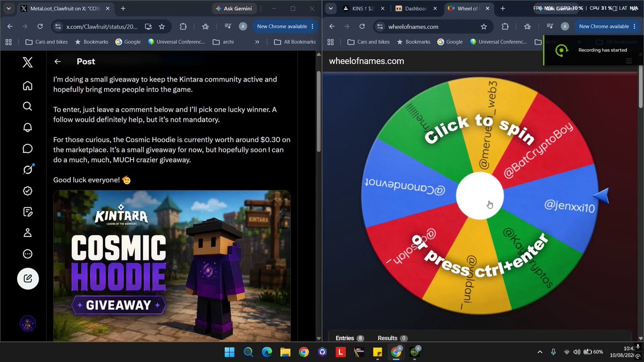
Task: Select the Entries tab below the wheel
Action: point(349,338)
